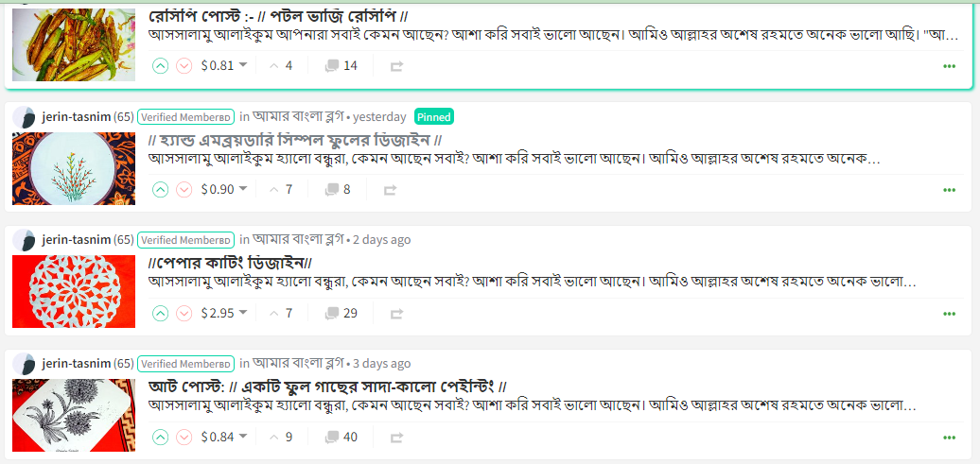This screenshot has height=464, width=980.
Task: Open three-dots menu on embroidery post
Action: coord(949,190)
